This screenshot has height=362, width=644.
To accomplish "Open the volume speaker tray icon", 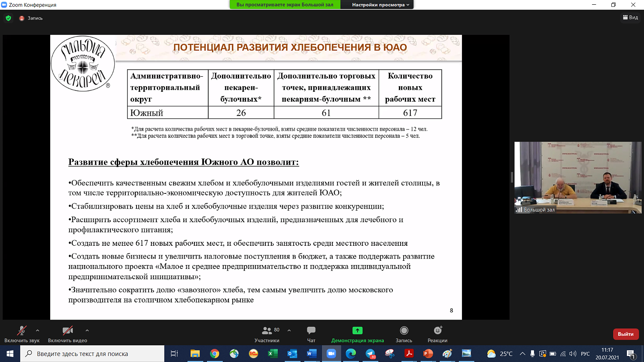I will click(x=573, y=353).
